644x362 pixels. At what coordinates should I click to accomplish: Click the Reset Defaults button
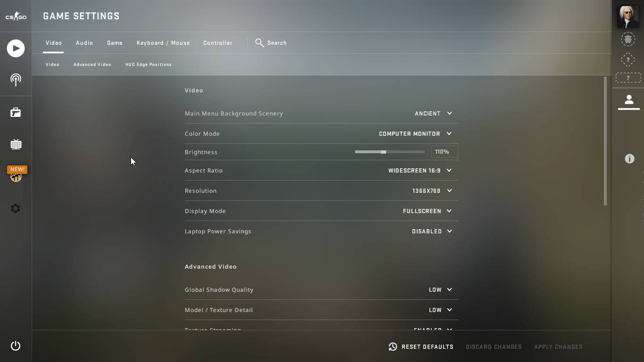point(421,347)
